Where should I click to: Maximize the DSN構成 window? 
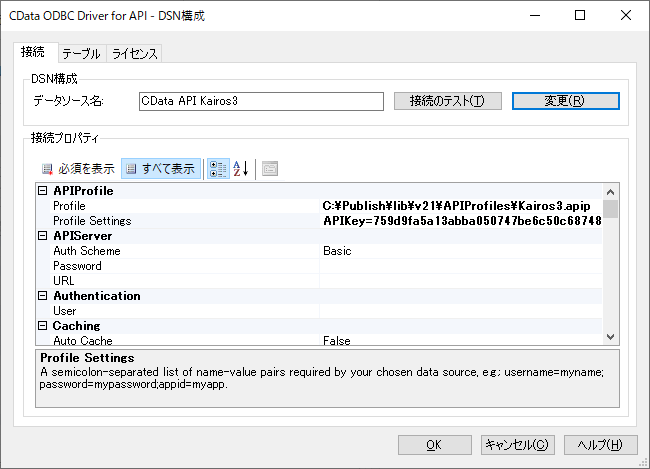(x=580, y=15)
